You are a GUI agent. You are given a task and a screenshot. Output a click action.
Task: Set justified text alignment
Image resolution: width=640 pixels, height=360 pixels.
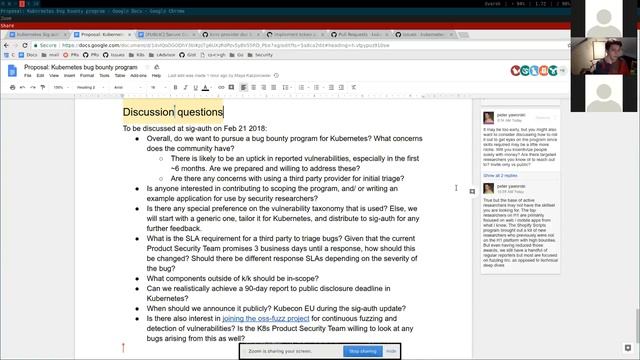273,87
